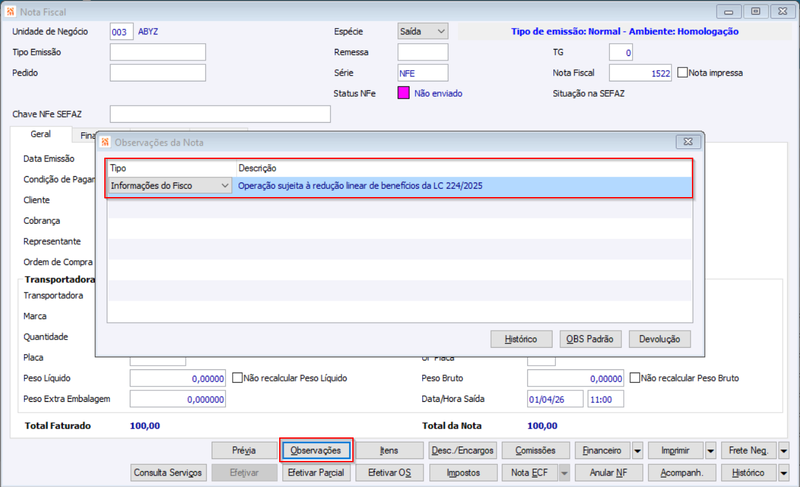This screenshot has height=487, width=800.
Task: Click the Peso Líquido value field
Action: 178,378
